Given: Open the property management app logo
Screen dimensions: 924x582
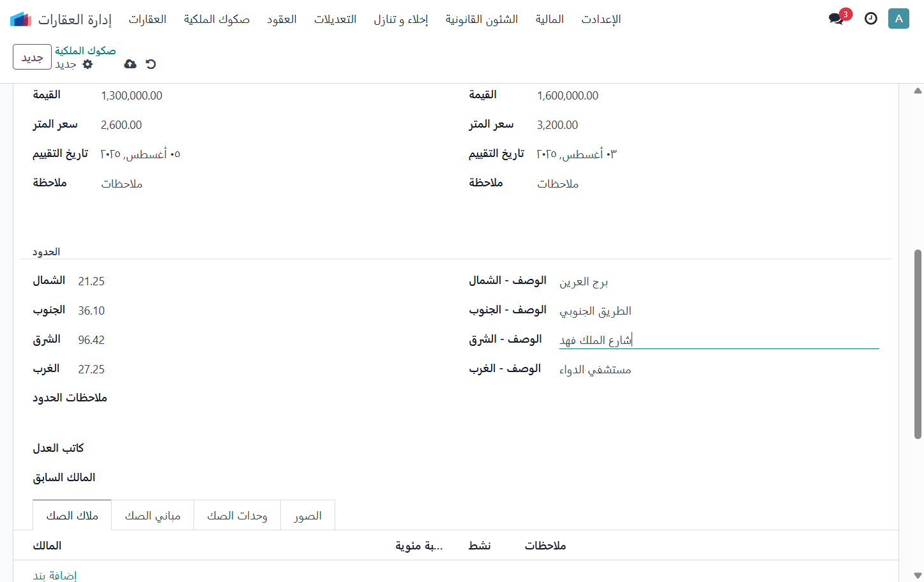Looking at the screenshot, I should point(21,19).
